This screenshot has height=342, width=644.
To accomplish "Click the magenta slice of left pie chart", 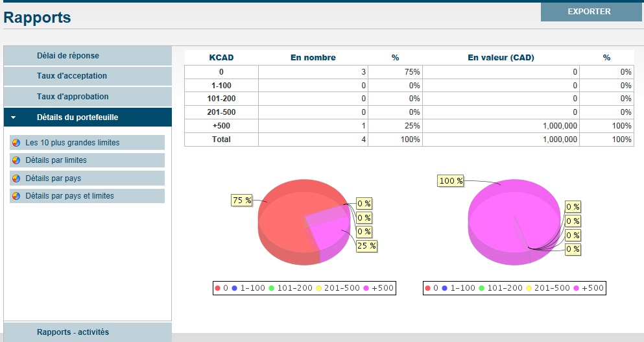I will click(x=331, y=232).
